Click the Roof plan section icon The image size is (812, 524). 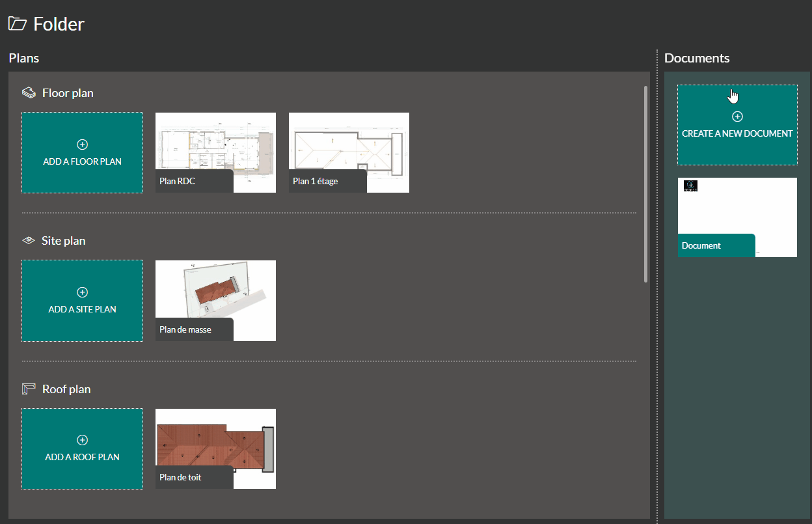click(29, 389)
